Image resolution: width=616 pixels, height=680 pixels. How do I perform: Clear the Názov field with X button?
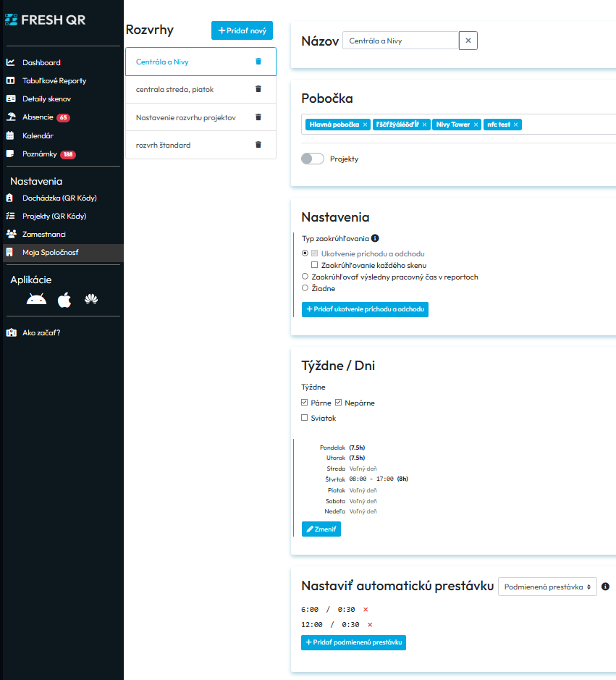tap(468, 41)
